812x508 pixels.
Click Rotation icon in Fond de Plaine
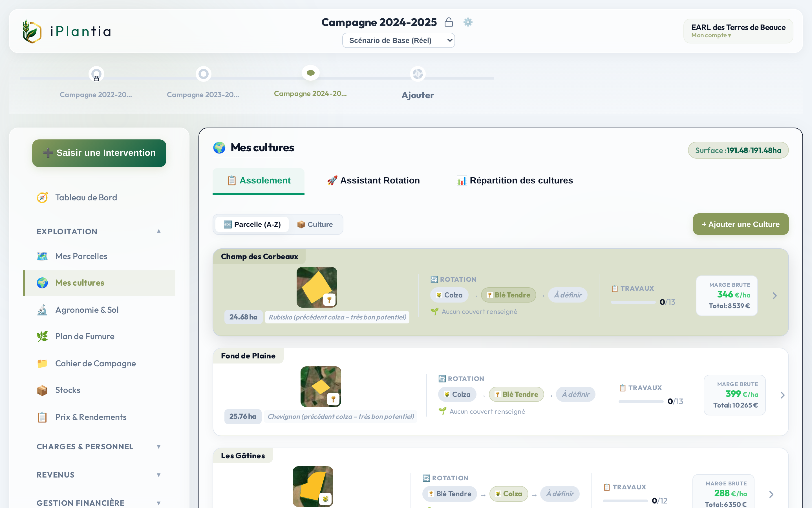click(442, 379)
